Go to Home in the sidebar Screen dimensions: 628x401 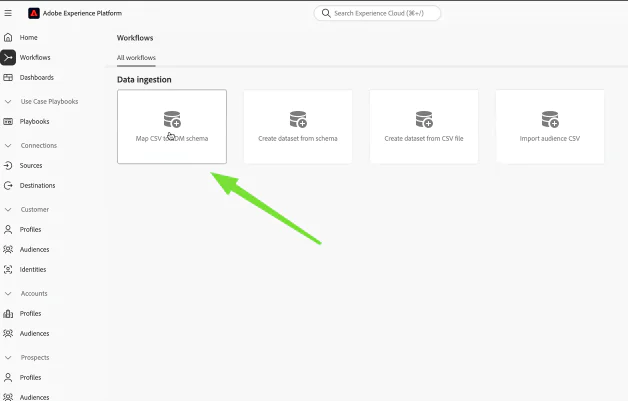(x=28, y=37)
